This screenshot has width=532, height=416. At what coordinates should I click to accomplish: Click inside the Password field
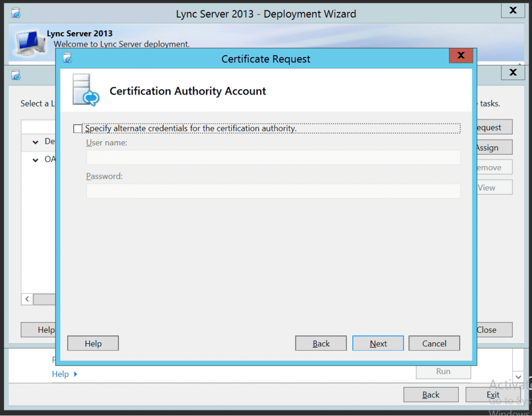click(x=274, y=191)
